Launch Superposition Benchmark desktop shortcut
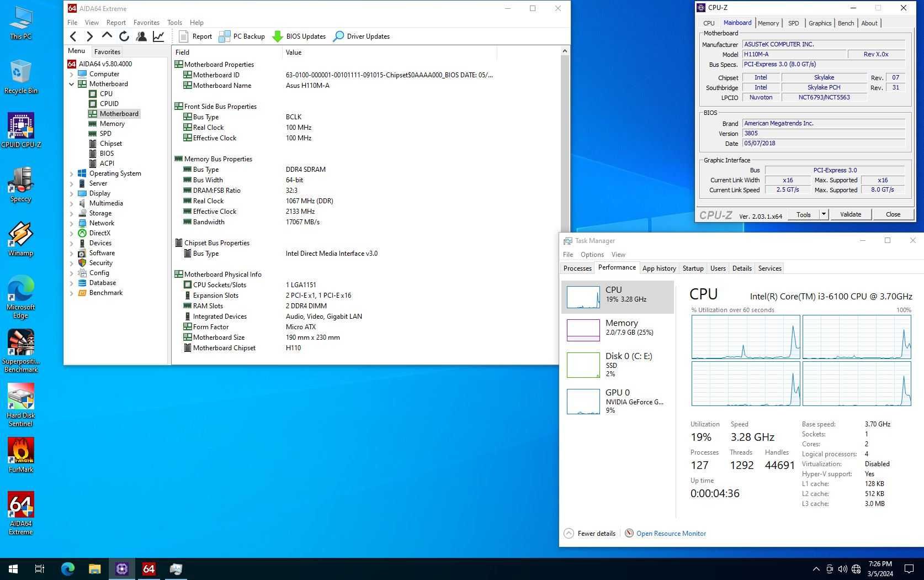924x580 pixels. [21, 351]
